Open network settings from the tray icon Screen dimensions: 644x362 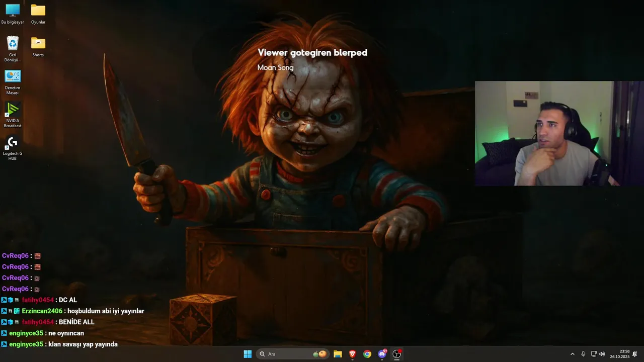coord(594,354)
